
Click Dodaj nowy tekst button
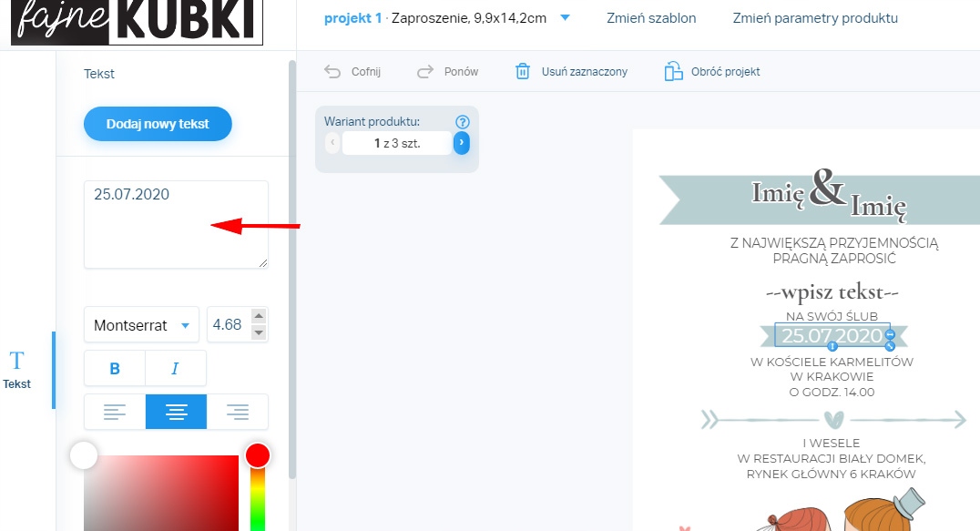point(158,124)
